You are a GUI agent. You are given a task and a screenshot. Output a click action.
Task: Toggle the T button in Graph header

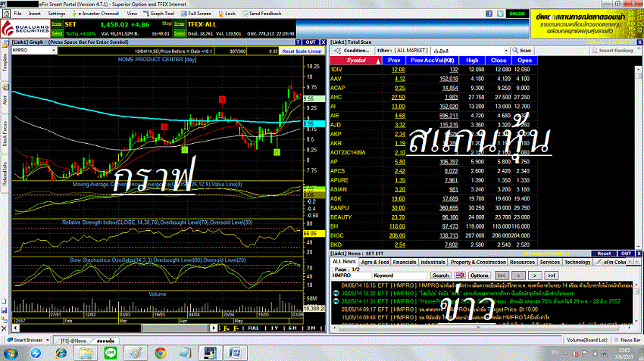coord(299,42)
